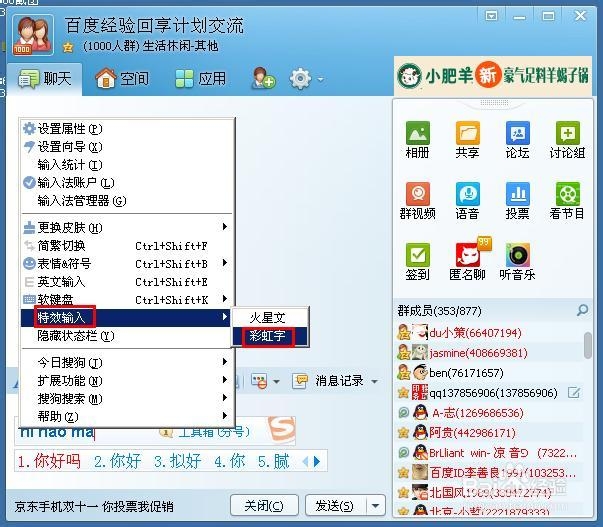Click the 发送(S) send button
This screenshot has width=603, height=527.
click(x=335, y=505)
